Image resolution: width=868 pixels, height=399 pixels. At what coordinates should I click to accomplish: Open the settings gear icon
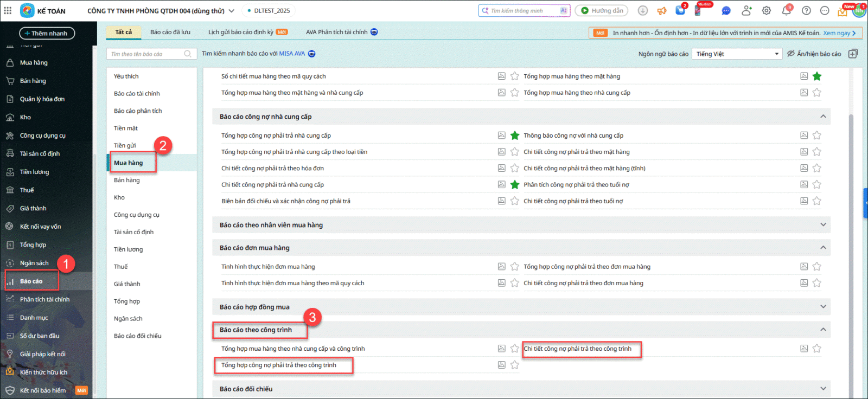767,11
